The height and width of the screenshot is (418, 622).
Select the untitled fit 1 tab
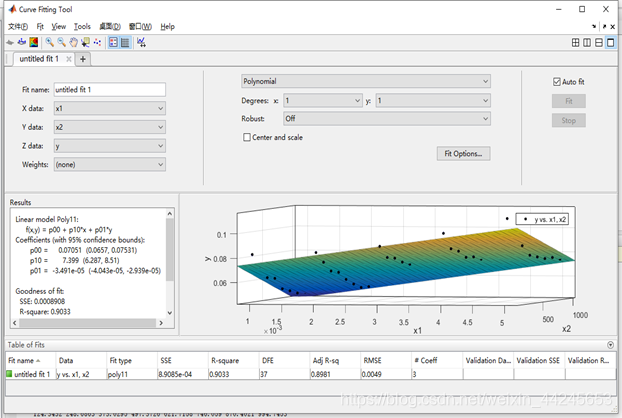coord(39,59)
